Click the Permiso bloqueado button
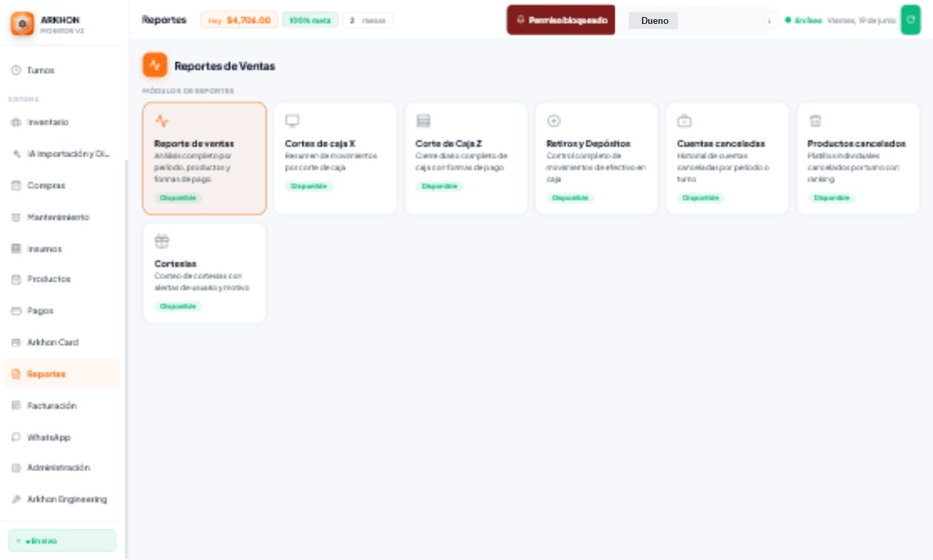Image resolution: width=933 pixels, height=560 pixels. (561, 20)
